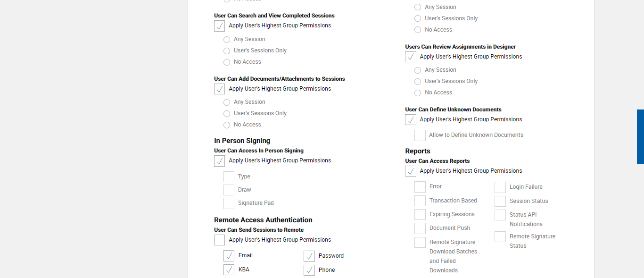The width and height of the screenshot is (644, 278).
Task: Select User's Sessions Only for completed sessions
Action: pos(227,51)
